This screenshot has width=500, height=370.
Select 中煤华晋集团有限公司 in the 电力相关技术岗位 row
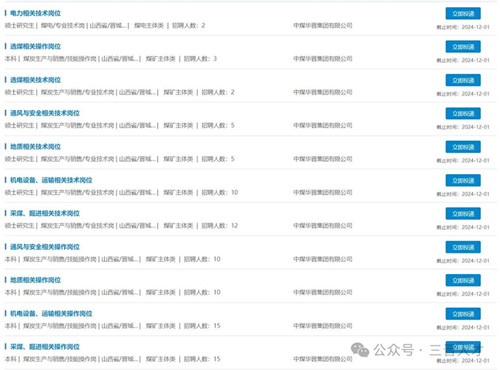[x=323, y=25]
